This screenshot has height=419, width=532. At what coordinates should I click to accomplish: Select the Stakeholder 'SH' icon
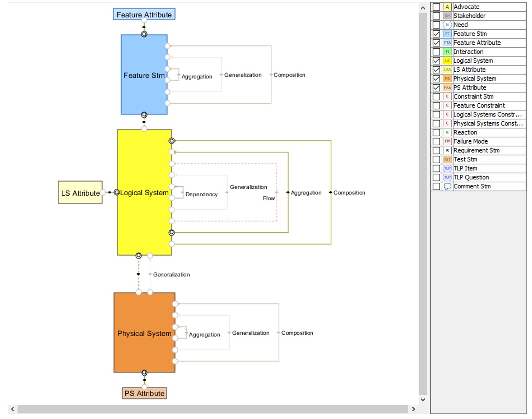click(447, 16)
